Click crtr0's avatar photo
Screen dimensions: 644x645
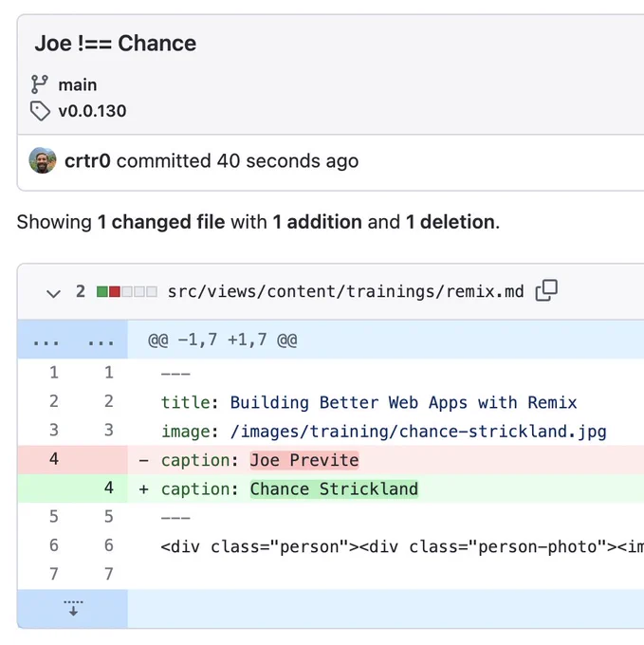[x=43, y=160]
